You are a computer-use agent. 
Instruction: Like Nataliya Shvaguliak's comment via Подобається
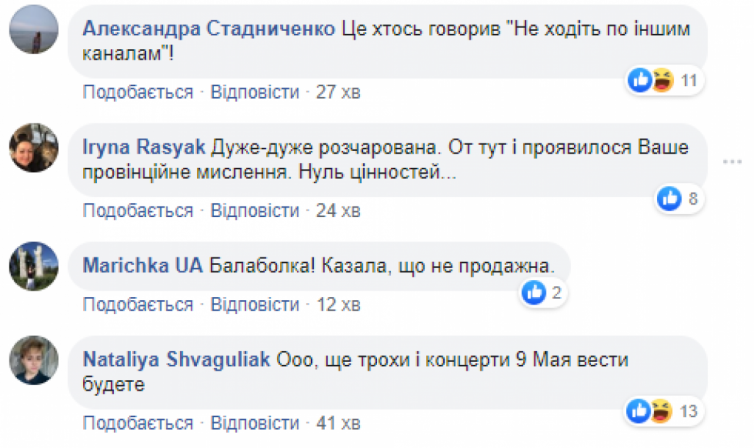[137, 421]
